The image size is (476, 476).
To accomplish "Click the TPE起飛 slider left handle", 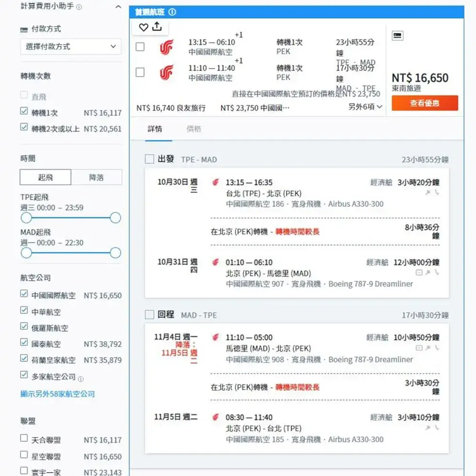I will point(26,218).
